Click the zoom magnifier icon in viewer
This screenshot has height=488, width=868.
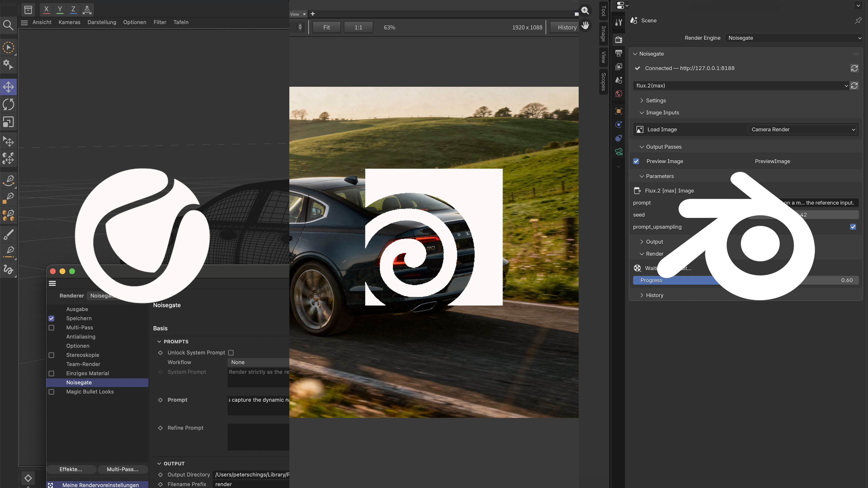tap(585, 11)
